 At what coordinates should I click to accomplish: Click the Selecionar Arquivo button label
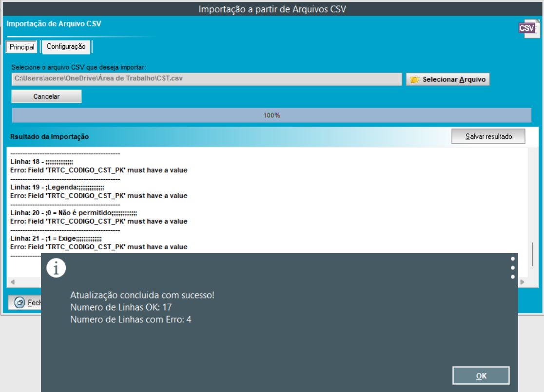pos(454,79)
